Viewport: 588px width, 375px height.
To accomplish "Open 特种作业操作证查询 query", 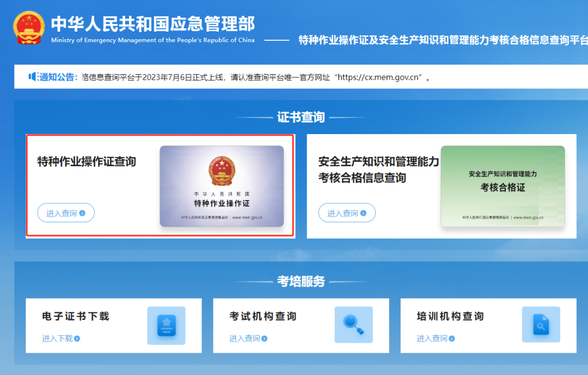I will tap(65, 213).
